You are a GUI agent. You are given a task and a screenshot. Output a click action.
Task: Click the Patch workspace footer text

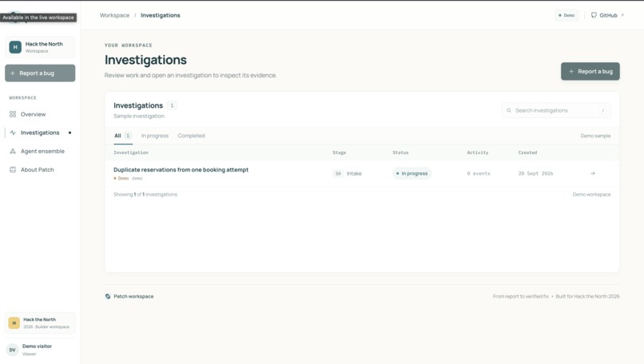pos(133,296)
